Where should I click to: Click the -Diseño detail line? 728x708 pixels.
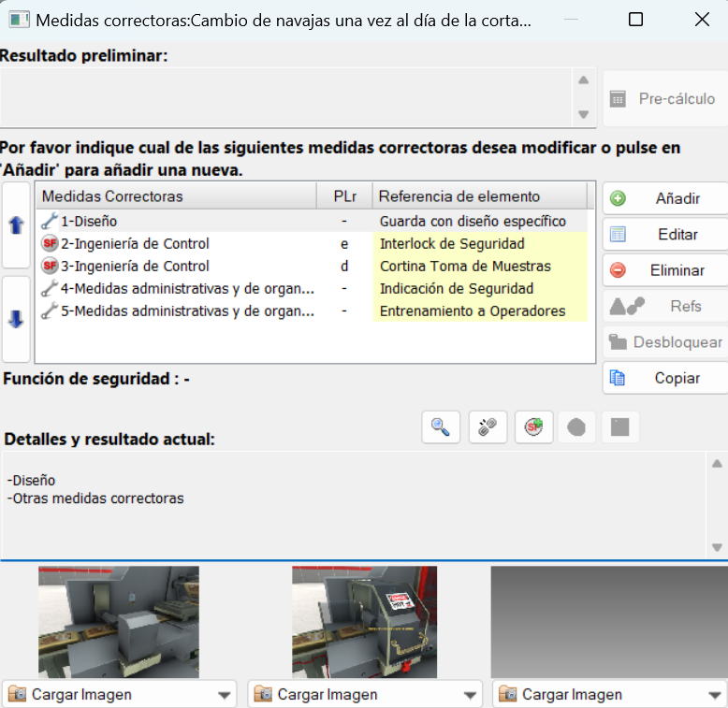point(31,480)
